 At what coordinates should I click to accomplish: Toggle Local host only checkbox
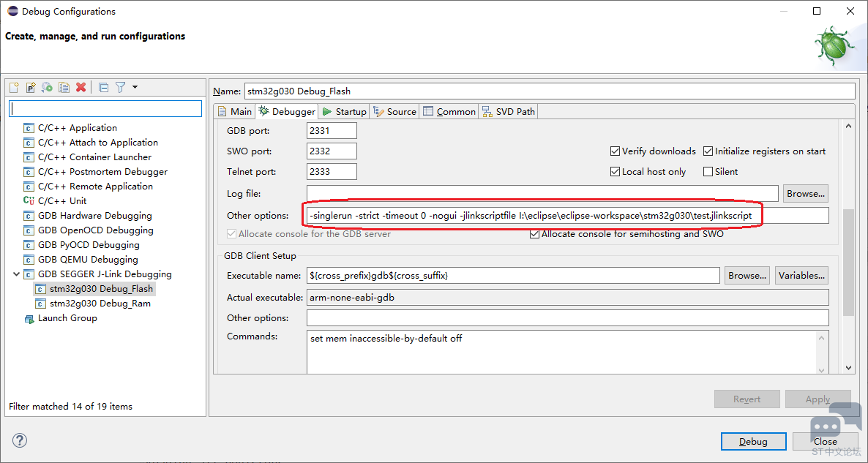click(615, 171)
